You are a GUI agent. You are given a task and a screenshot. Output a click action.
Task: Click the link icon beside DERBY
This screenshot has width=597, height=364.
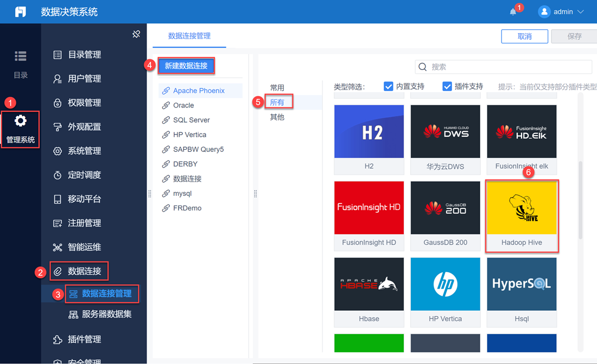[166, 164]
